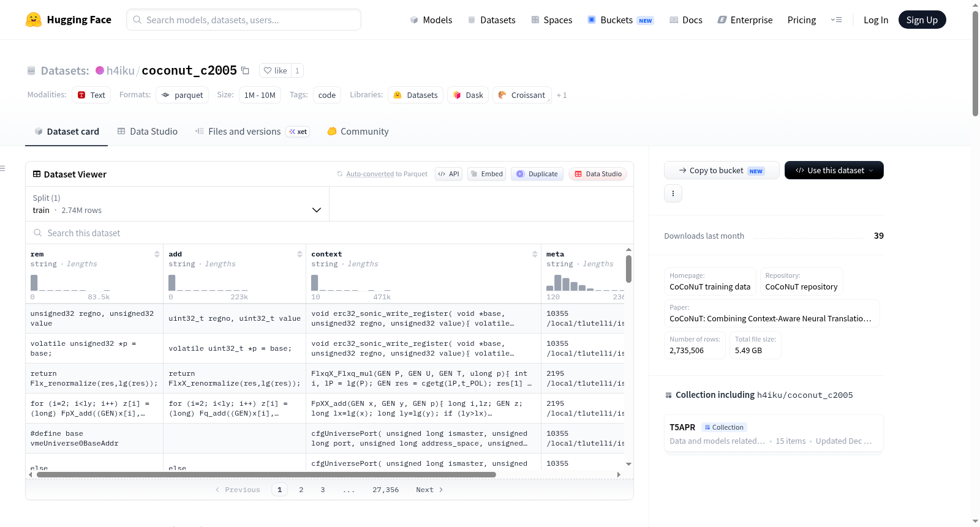Select the Datasets library tag

pyautogui.click(x=416, y=95)
